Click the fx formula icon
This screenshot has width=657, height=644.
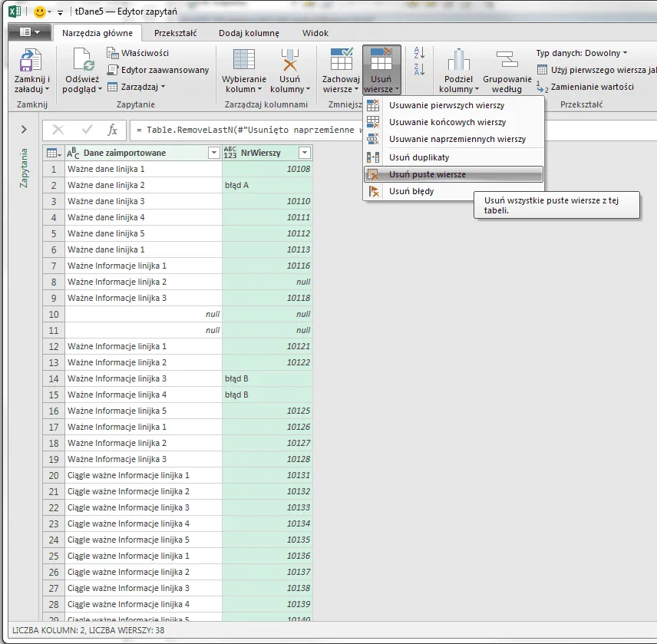coord(112,130)
